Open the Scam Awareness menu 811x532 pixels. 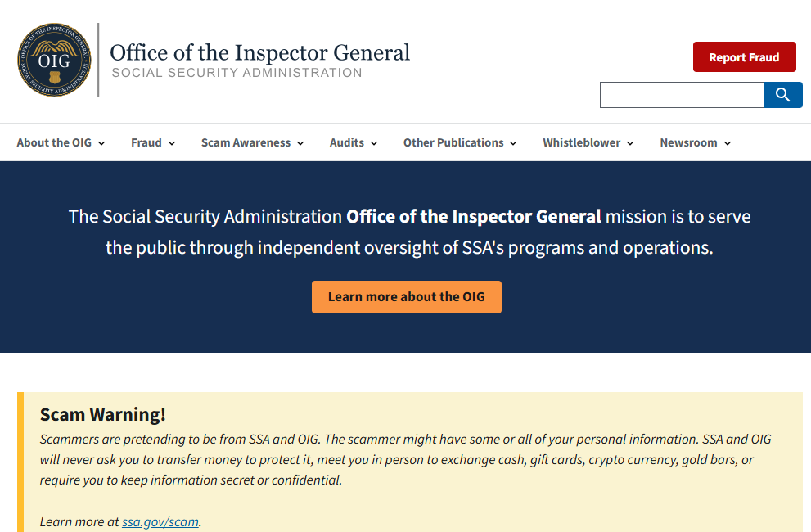246,142
